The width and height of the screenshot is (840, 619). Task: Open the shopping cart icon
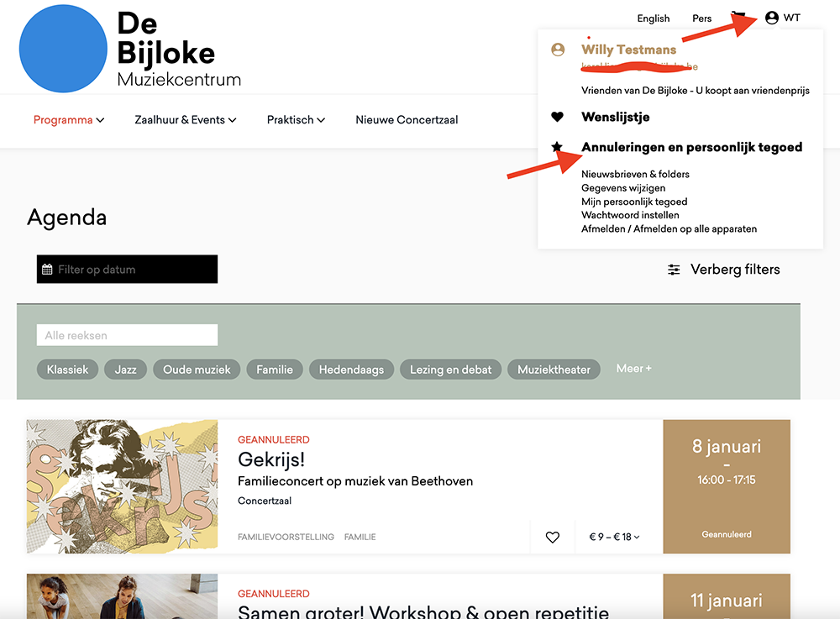click(738, 17)
